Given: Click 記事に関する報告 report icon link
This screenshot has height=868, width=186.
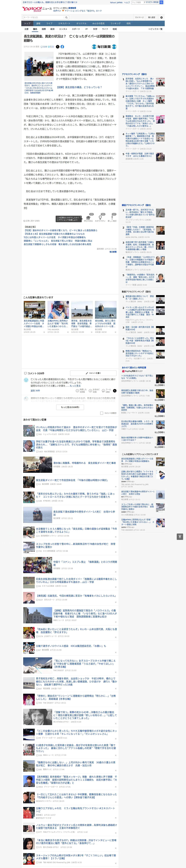Looking at the screenshot, I should 32,221.
